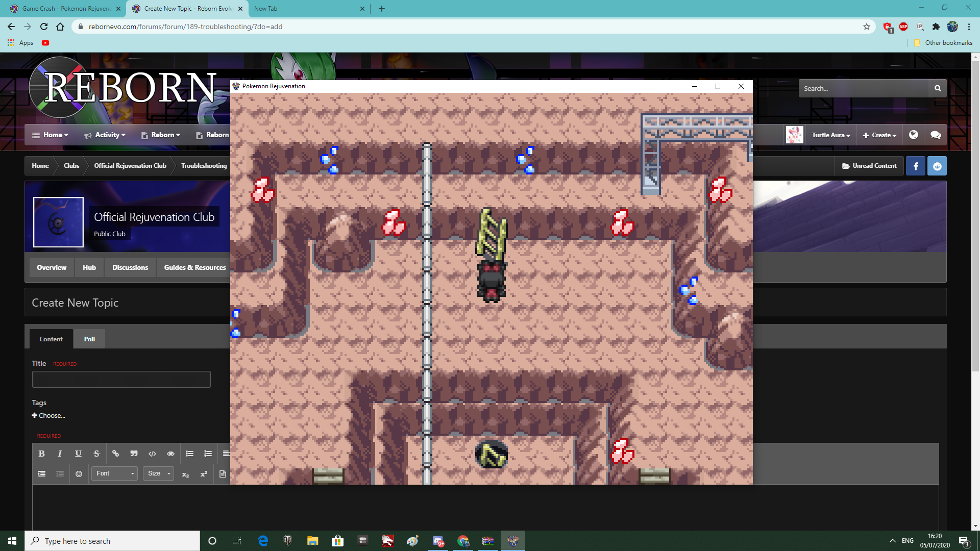980x551 pixels.
Task: Go to Home breadcrumb link
Action: (40, 166)
